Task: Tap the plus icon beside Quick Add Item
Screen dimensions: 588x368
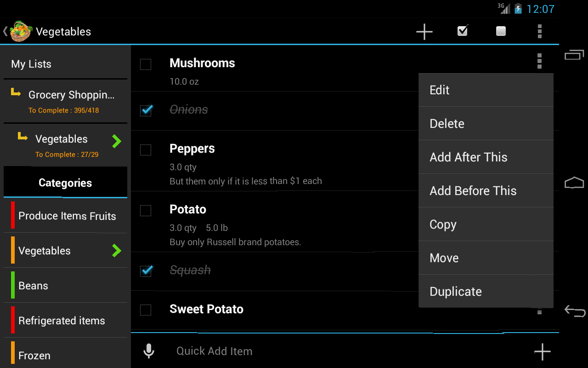Action: [x=542, y=351]
